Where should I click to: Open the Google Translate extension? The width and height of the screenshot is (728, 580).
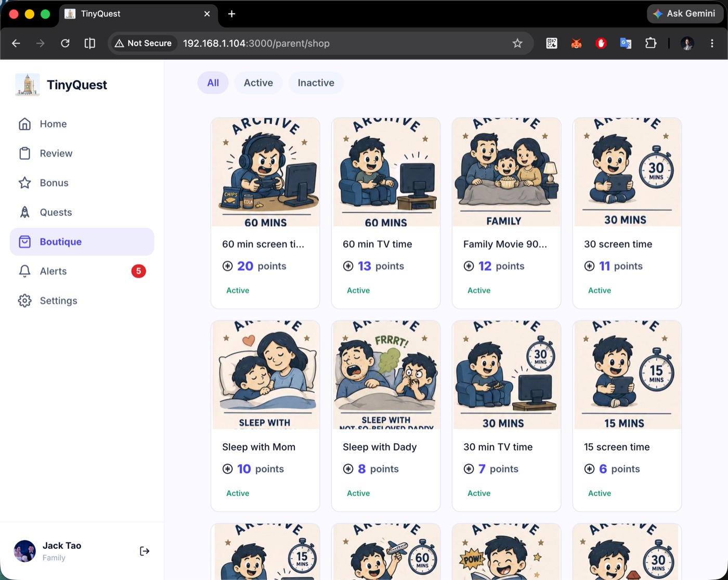[x=626, y=43]
